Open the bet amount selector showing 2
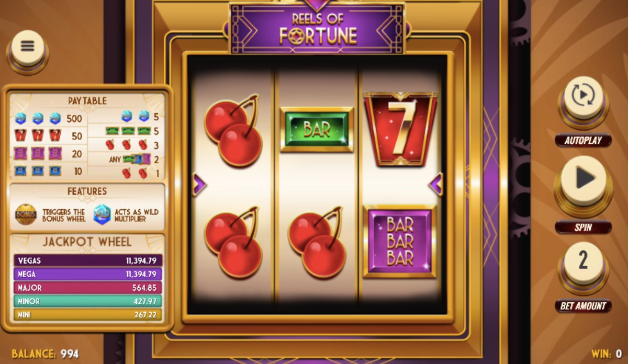Image resolution: width=628 pixels, height=364 pixels. point(583,263)
